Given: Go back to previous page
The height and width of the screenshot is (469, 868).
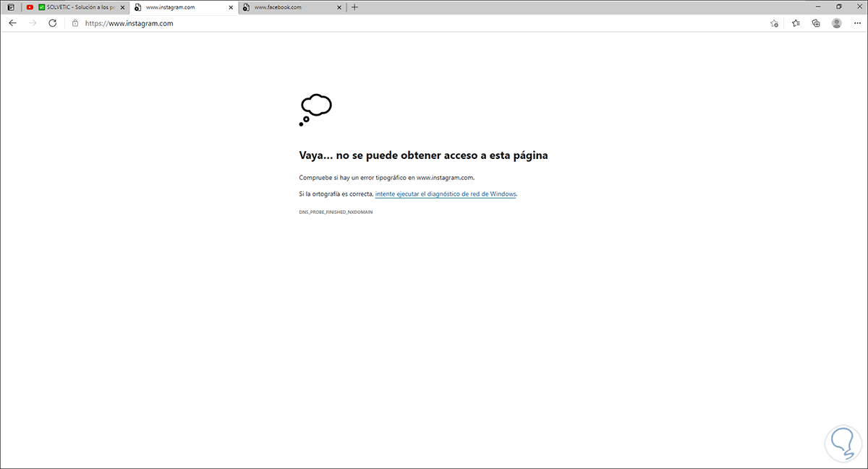Looking at the screenshot, I should tap(12, 23).
